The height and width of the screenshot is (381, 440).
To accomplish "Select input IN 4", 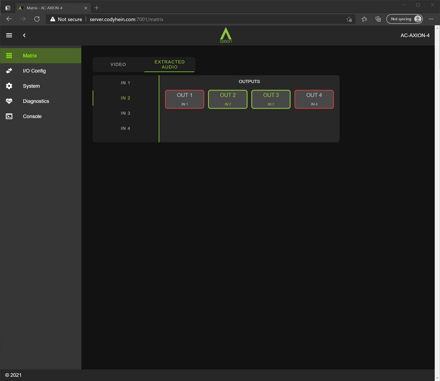I will pos(126,128).
